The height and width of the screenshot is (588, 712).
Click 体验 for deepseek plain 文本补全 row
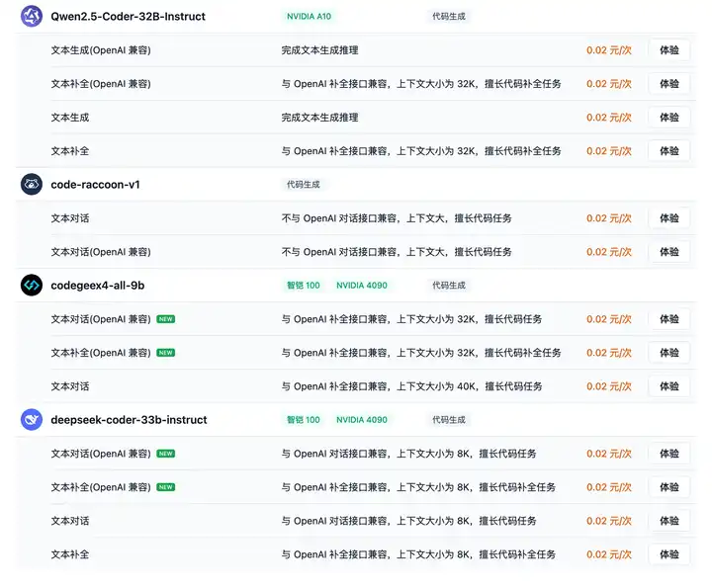pyautogui.click(x=669, y=554)
